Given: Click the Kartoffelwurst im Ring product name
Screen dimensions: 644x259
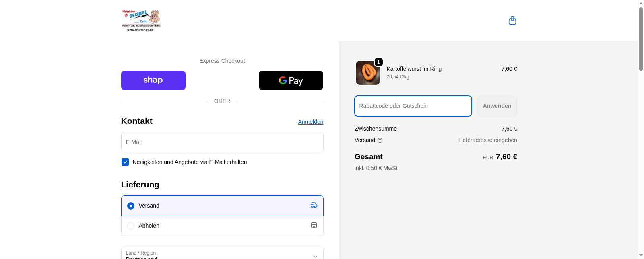Looking at the screenshot, I should coord(414,69).
